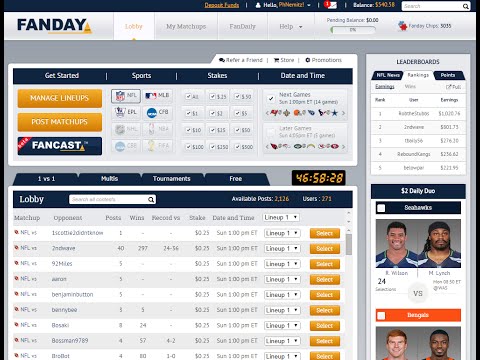Open the Fancast button
This screenshot has height=360, width=480.
[x=60, y=146]
